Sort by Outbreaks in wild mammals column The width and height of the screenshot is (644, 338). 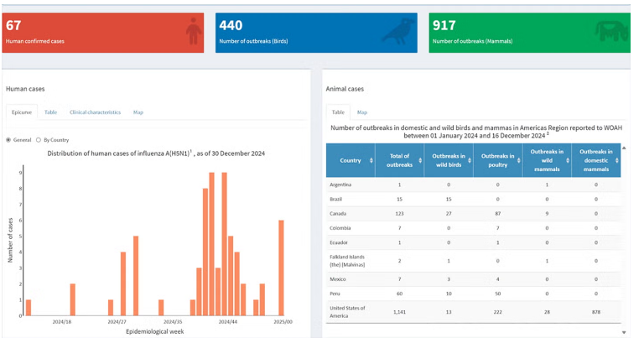click(569, 160)
